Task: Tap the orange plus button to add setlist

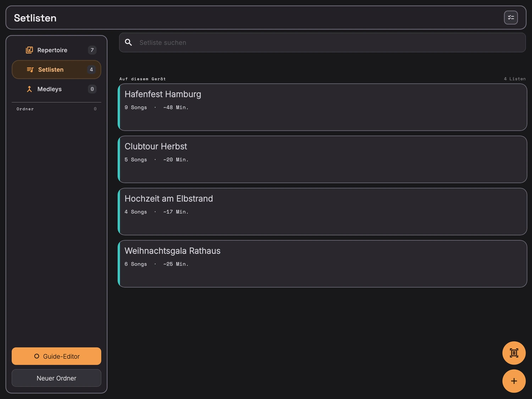Action: pos(514,381)
